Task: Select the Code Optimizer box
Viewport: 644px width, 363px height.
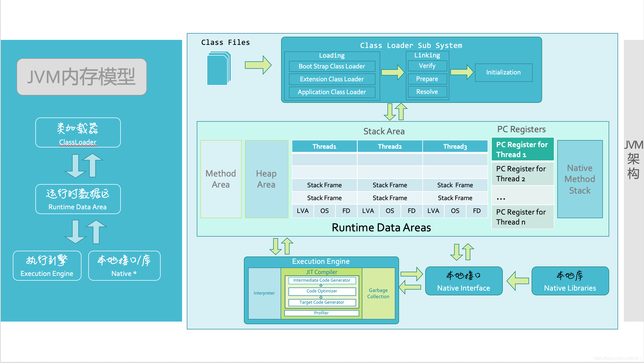Action: click(322, 291)
